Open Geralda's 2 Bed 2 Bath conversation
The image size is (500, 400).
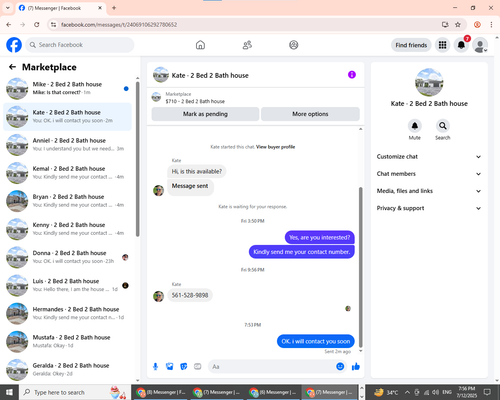click(x=67, y=370)
